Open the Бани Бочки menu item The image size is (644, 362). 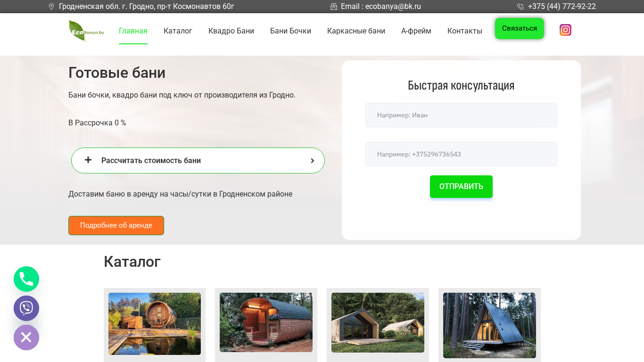(290, 31)
